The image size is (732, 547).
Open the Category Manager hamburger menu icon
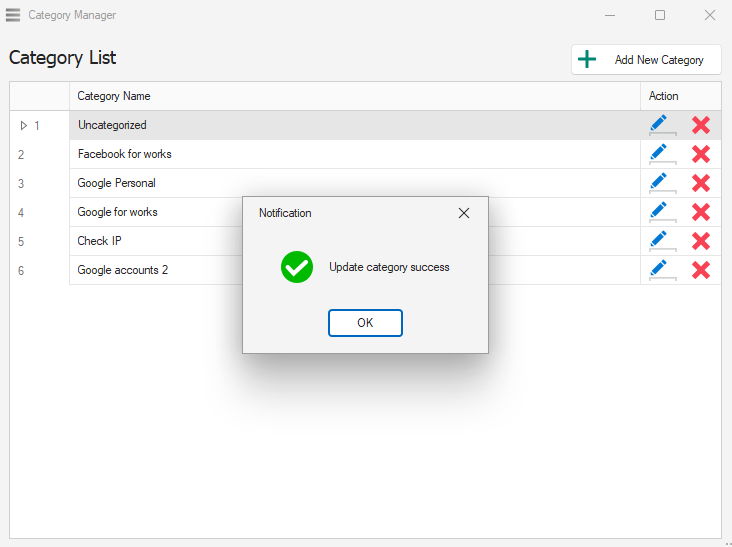click(x=13, y=15)
